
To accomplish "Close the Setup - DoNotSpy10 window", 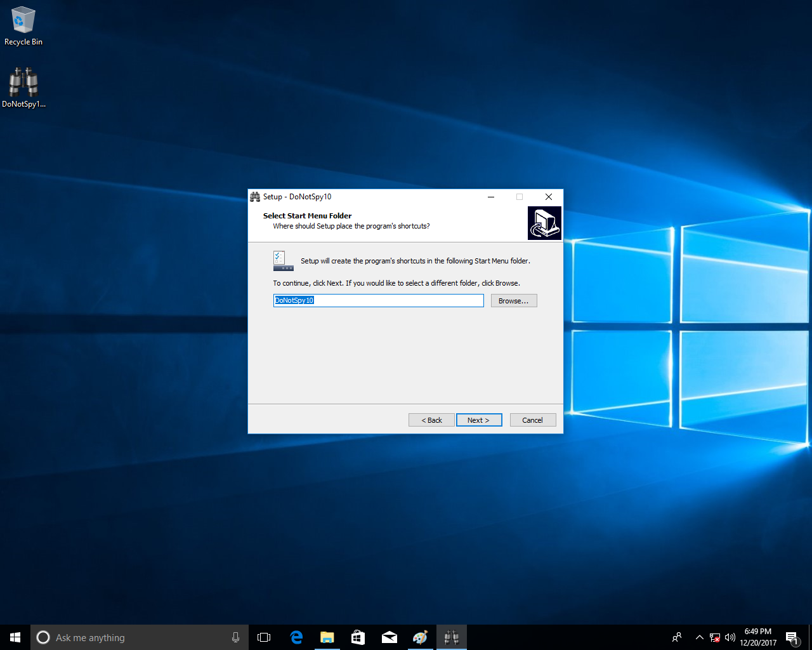I will point(549,197).
